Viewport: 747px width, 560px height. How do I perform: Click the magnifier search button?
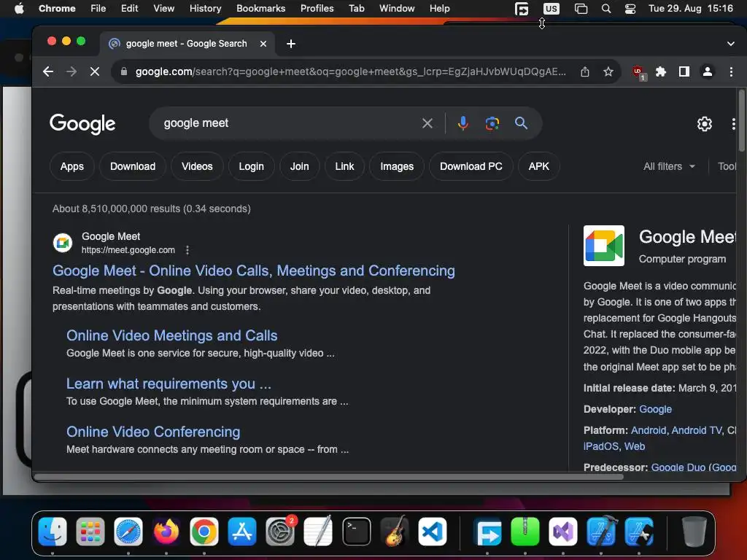point(521,123)
